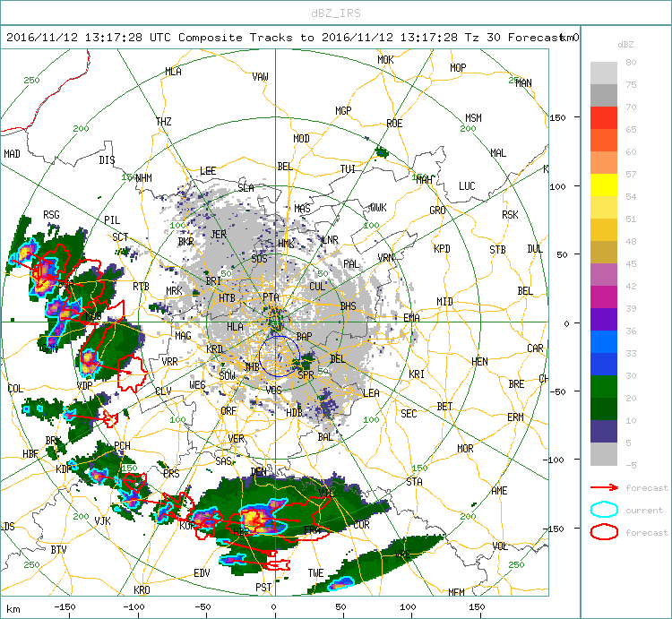Click the VJK station label

coord(103,520)
